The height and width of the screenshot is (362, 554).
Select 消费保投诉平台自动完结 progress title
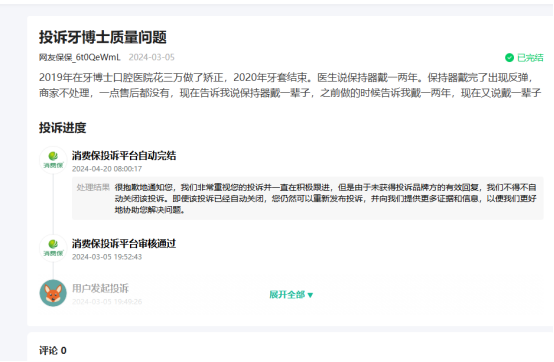[x=124, y=156]
